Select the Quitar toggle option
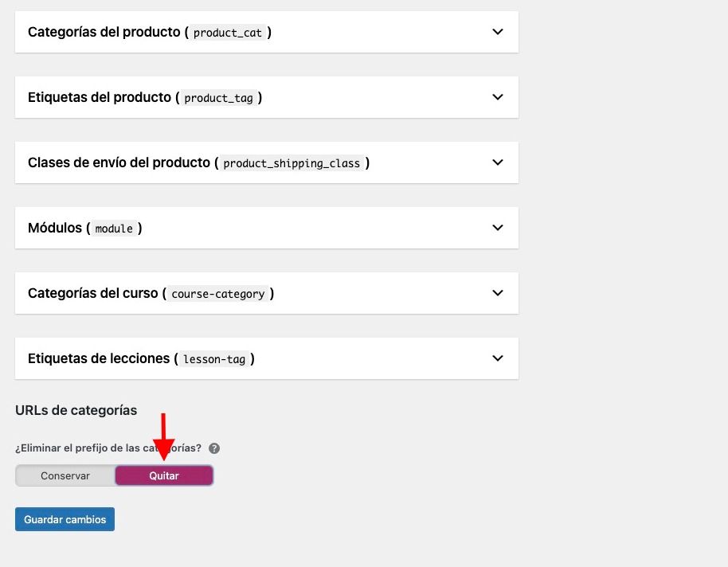This screenshot has height=567, width=728. [164, 475]
